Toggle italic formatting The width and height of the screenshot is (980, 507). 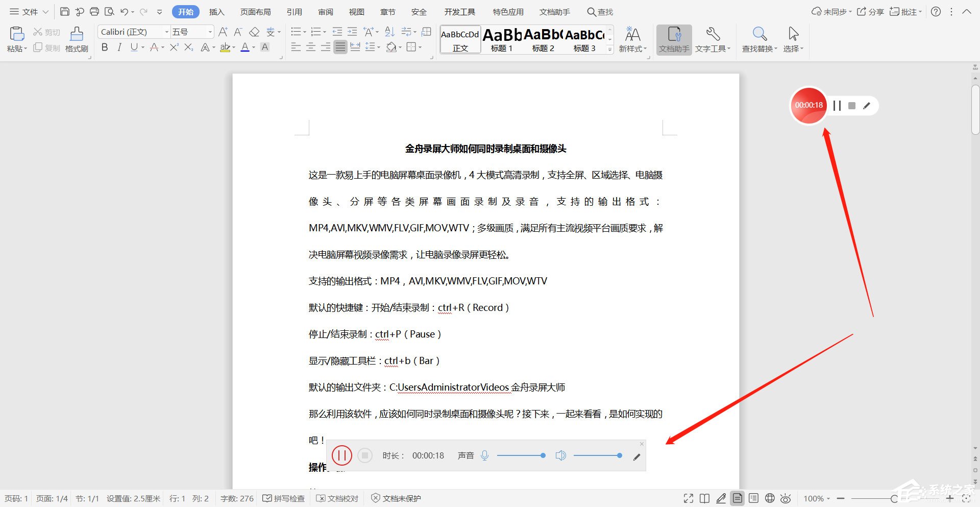point(119,47)
